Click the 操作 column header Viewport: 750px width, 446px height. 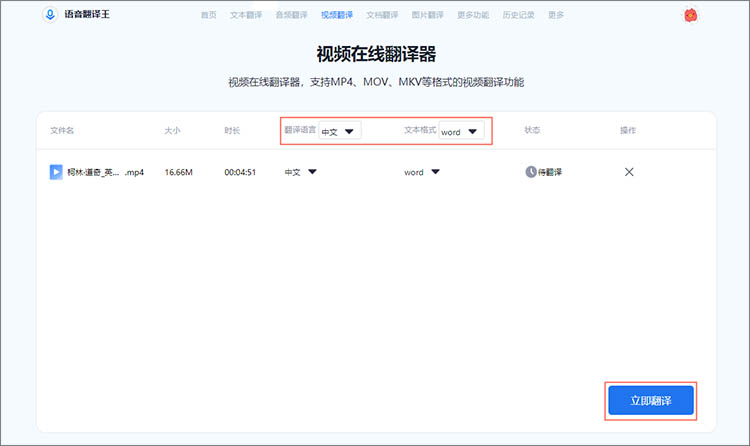628,130
